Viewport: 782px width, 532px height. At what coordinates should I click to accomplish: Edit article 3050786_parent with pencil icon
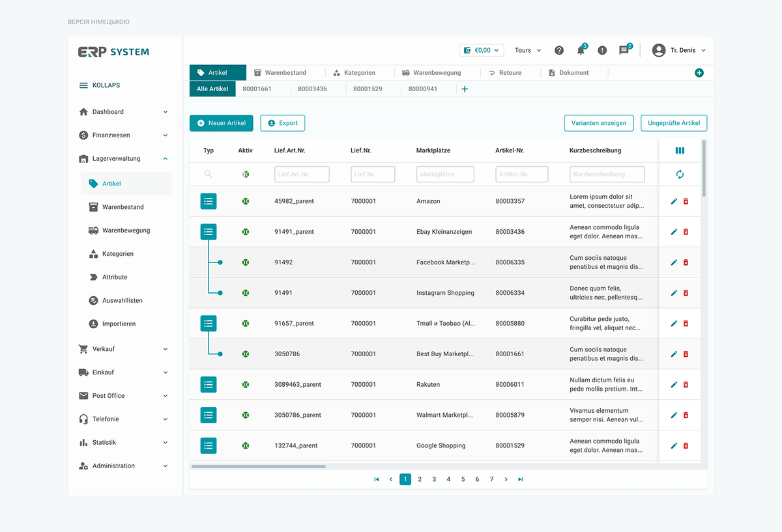click(674, 415)
